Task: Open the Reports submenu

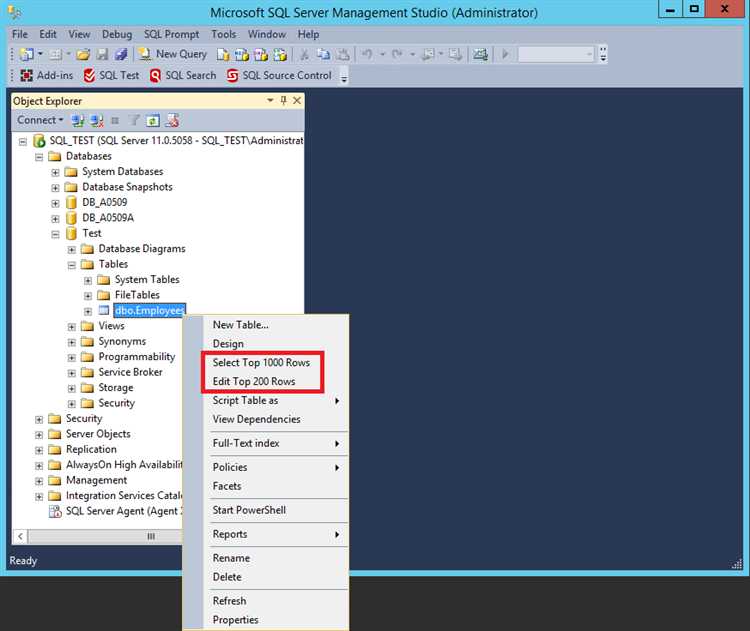Action: (x=275, y=534)
